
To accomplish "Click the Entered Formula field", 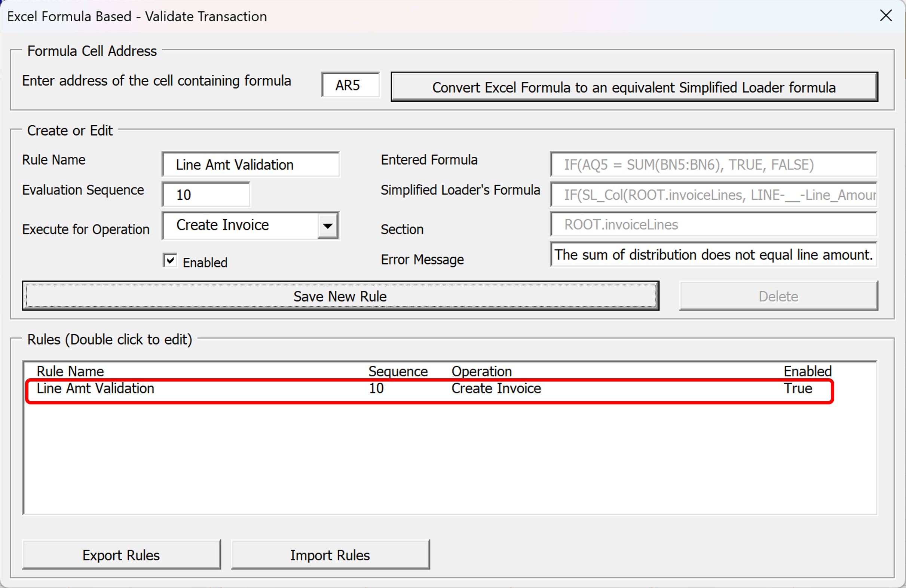I will (x=713, y=164).
